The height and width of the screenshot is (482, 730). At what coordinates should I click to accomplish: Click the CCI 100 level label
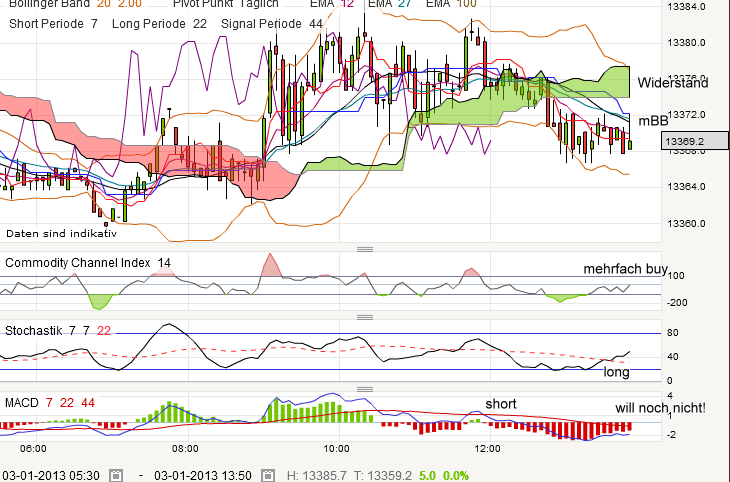(x=676, y=276)
